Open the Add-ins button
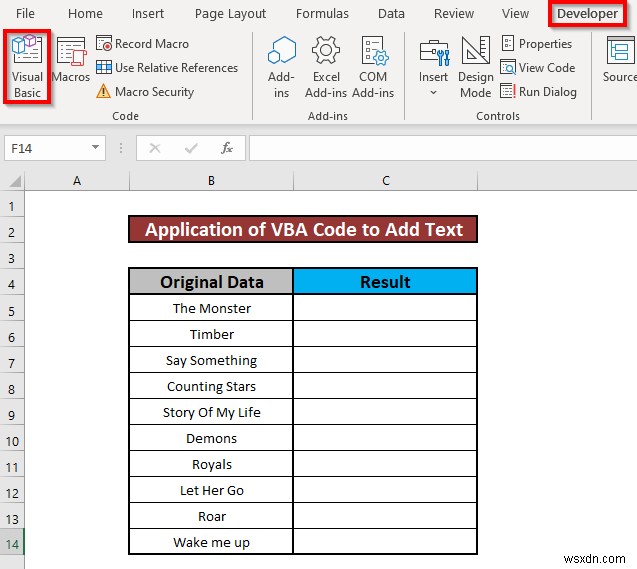637x569 pixels. coord(282,67)
